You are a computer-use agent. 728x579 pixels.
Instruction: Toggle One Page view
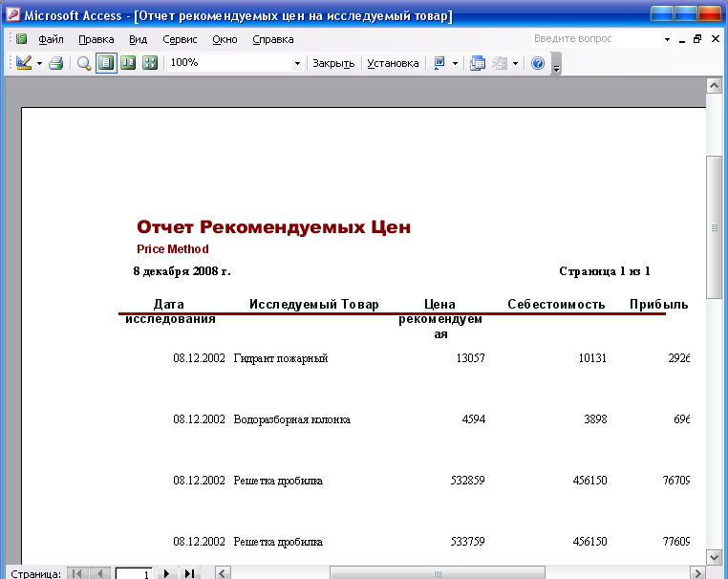(x=106, y=63)
